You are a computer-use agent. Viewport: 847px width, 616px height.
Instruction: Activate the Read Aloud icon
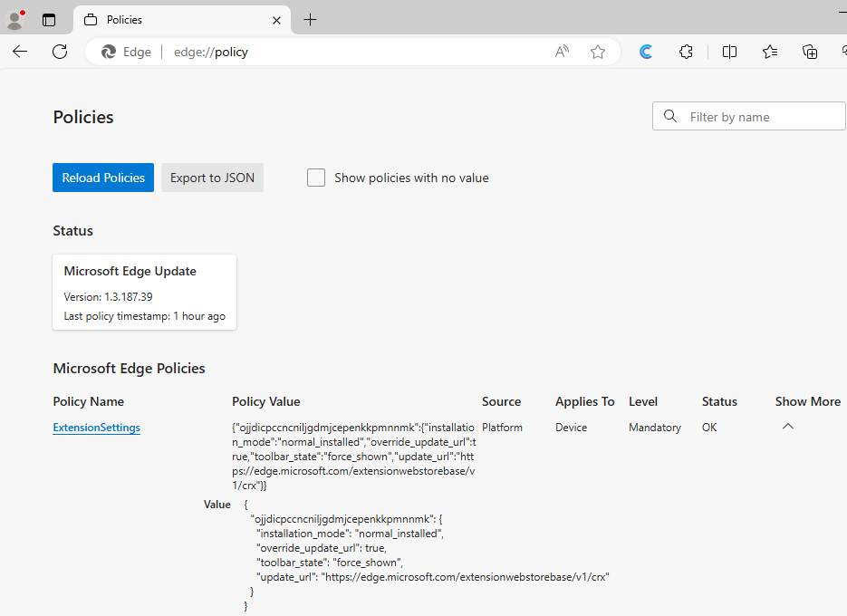[x=562, y=52]
